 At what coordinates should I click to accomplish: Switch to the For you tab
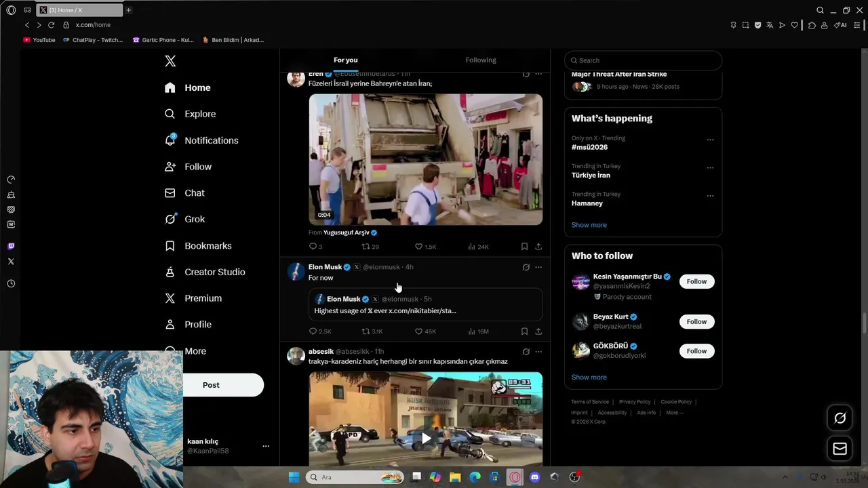[345, 60]
